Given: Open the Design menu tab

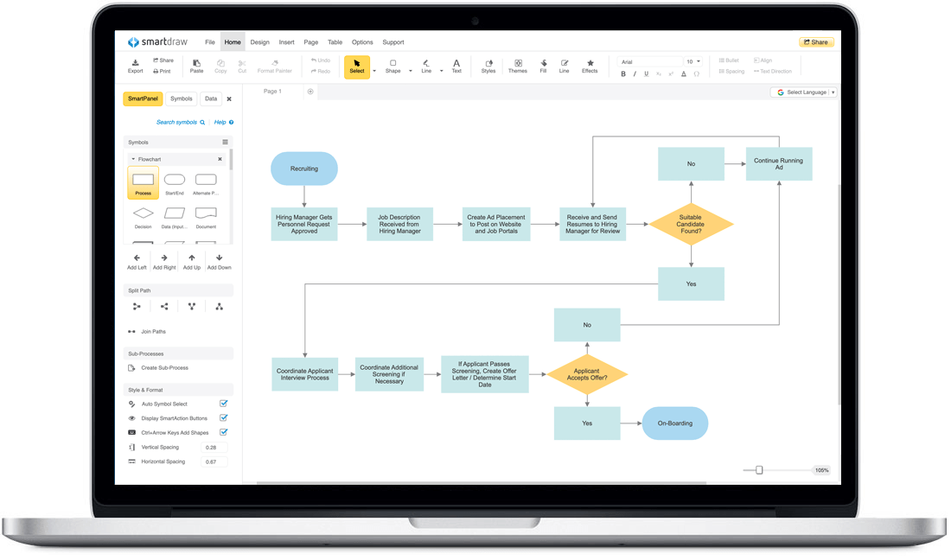Looking at the screenshot, I should click(259, 42).
